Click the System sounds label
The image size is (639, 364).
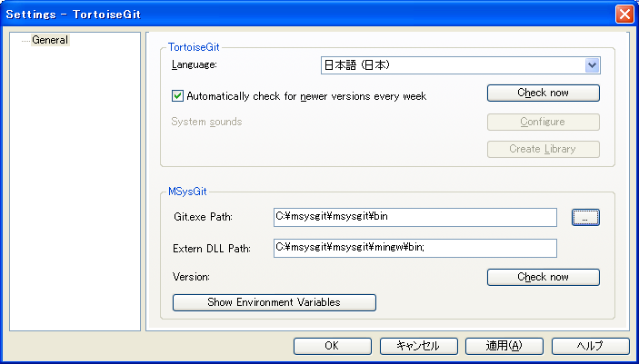[x=206, y=122]
